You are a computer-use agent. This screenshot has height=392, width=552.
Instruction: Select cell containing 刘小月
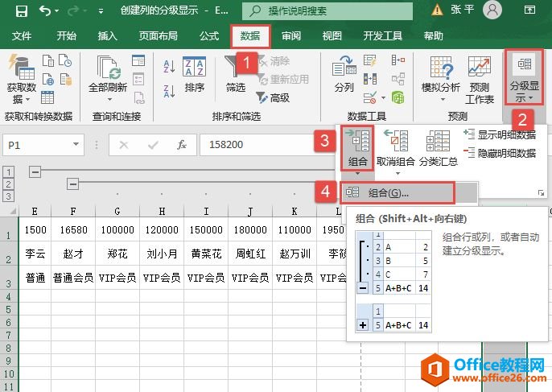click(162, 254)
